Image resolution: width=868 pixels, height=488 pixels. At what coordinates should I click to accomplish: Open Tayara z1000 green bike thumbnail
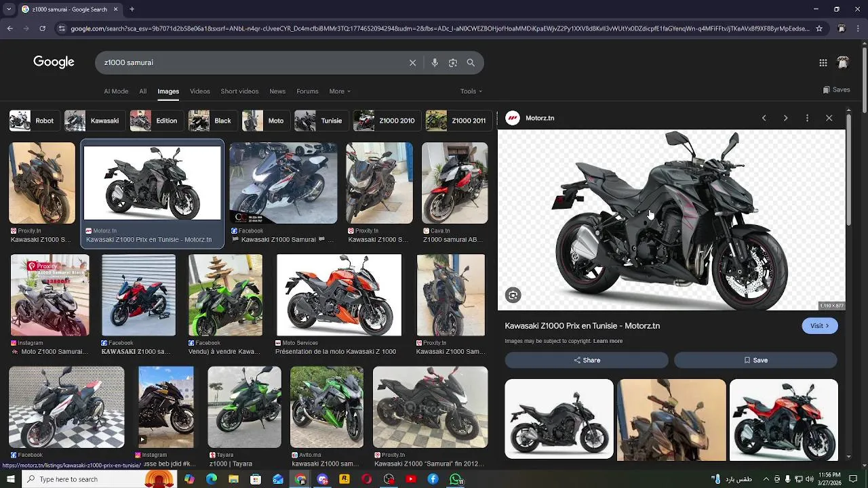244,407
